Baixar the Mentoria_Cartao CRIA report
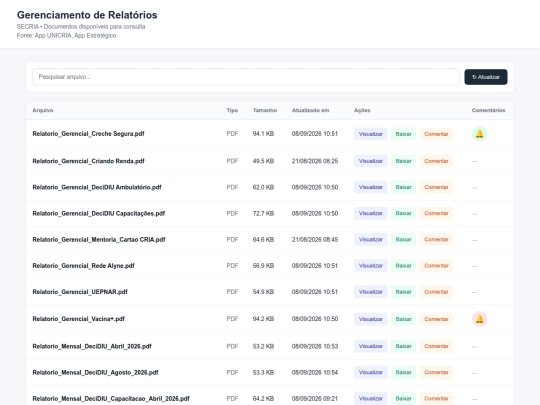 tap(403, 239)
